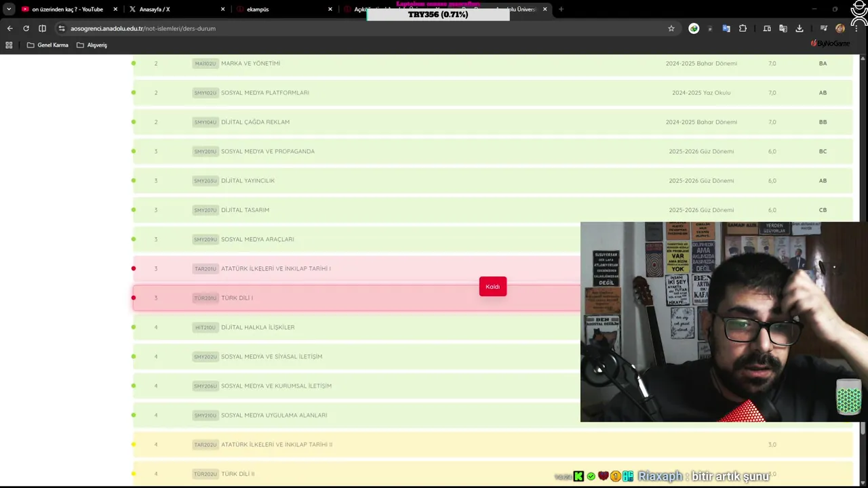Viewport: 868px width, 488px height.
Task: Click the TAR201U course code badge
Action: tap(205, 269)
